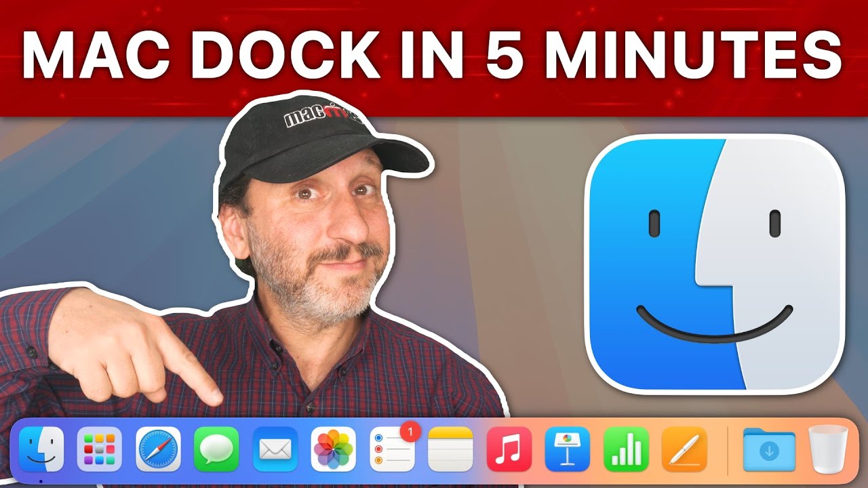Open the Notes app in the Dock
This screenshot has width=868, height=488.
pos(450,449)
